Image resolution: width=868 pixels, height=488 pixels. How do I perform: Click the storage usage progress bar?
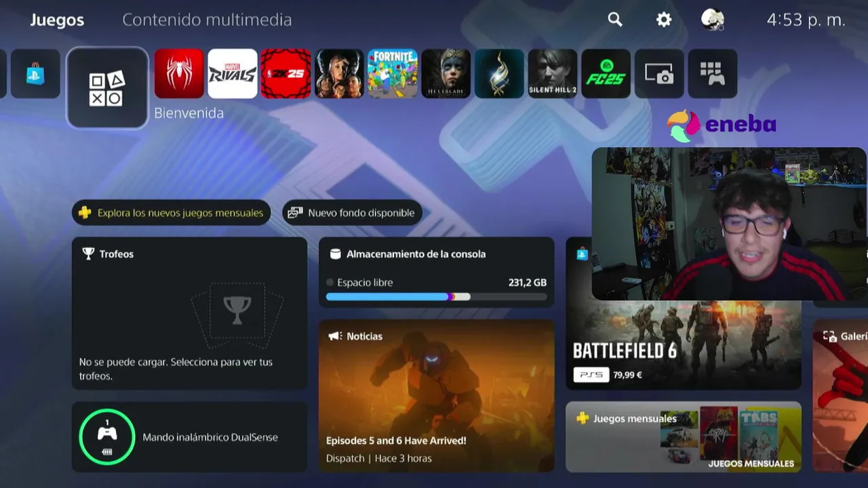point(437,297)
